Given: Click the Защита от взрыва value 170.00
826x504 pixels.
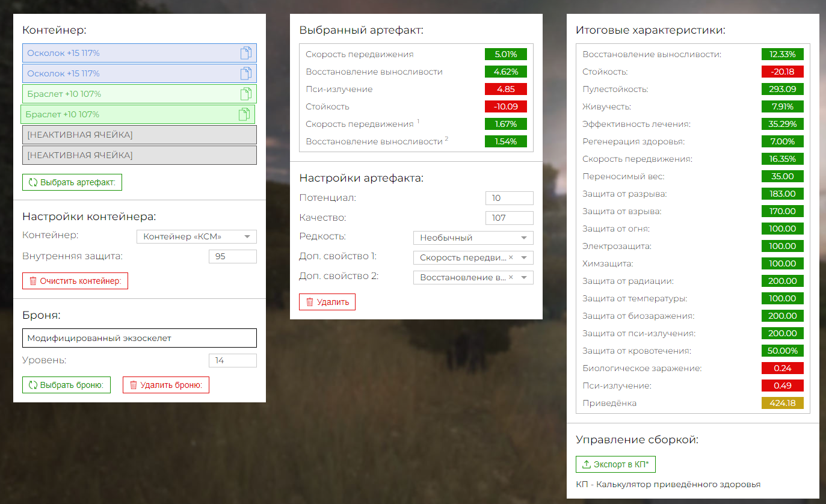Looking at the screenshot, I should (x=783, y=211).
